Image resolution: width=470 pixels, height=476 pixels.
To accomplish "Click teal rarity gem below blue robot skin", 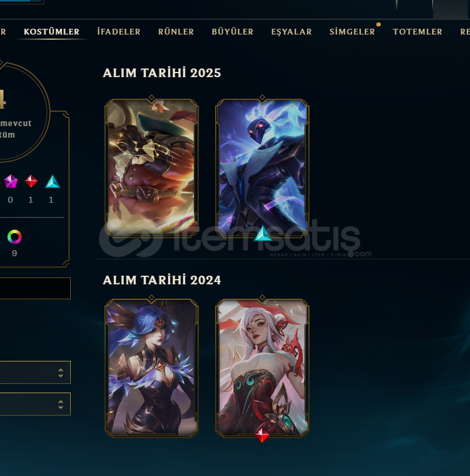I will (262, 234).
